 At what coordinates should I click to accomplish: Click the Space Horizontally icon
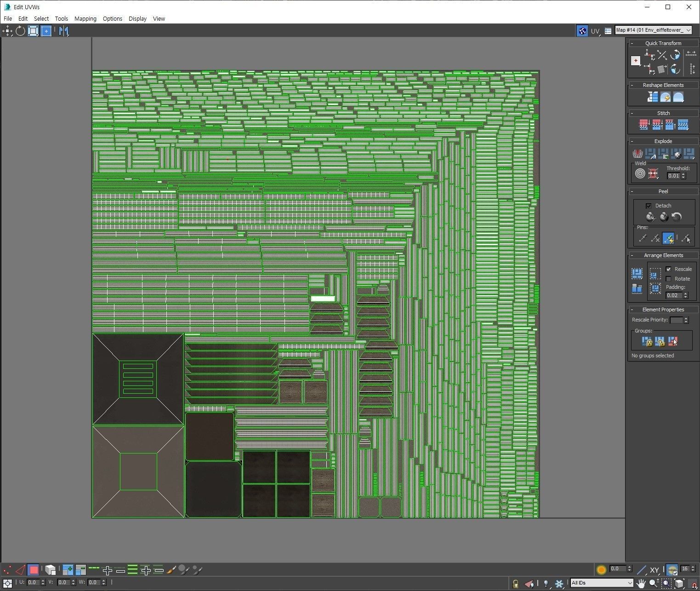[x=691, y=55]
